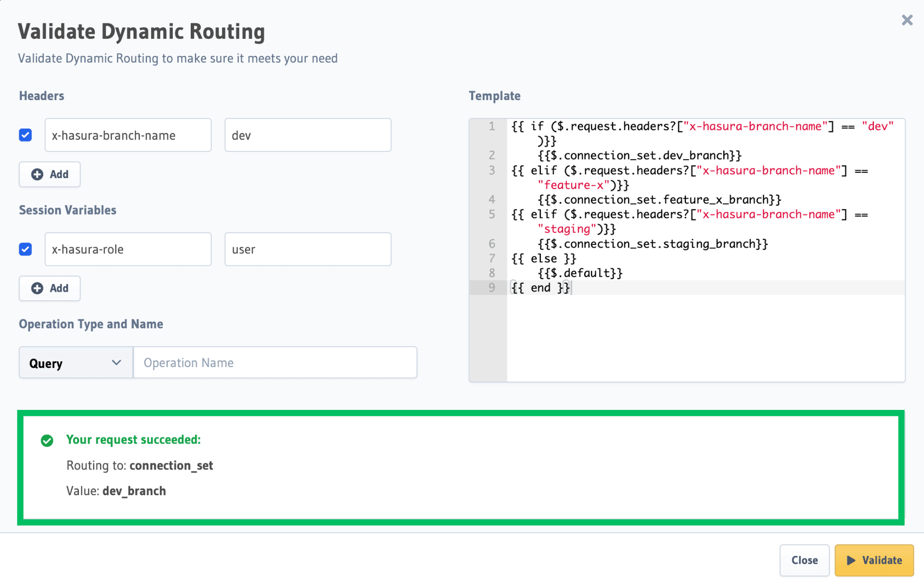
Task: Place cursor on template line 9
Action: click(x=540, y=288)
